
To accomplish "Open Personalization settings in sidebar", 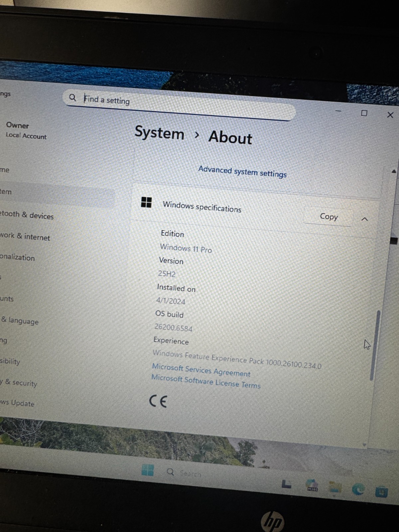I will point(17,257).
